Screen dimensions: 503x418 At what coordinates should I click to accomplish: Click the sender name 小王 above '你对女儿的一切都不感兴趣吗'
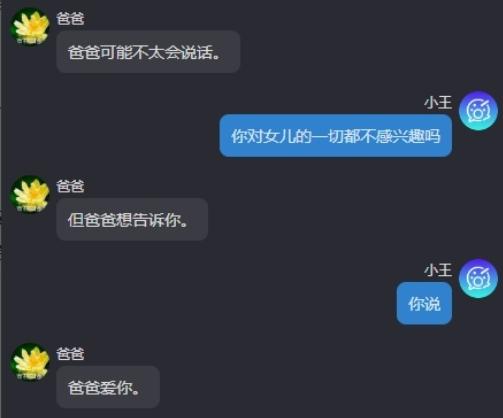point(438,102)
